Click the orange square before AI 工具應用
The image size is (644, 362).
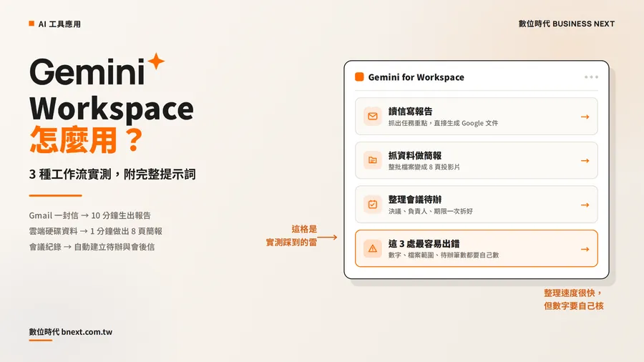pos(31,24)
